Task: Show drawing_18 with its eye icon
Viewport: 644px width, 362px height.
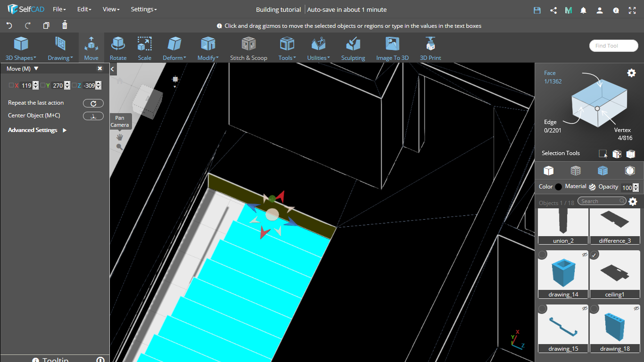Action: tap(636, 308)
